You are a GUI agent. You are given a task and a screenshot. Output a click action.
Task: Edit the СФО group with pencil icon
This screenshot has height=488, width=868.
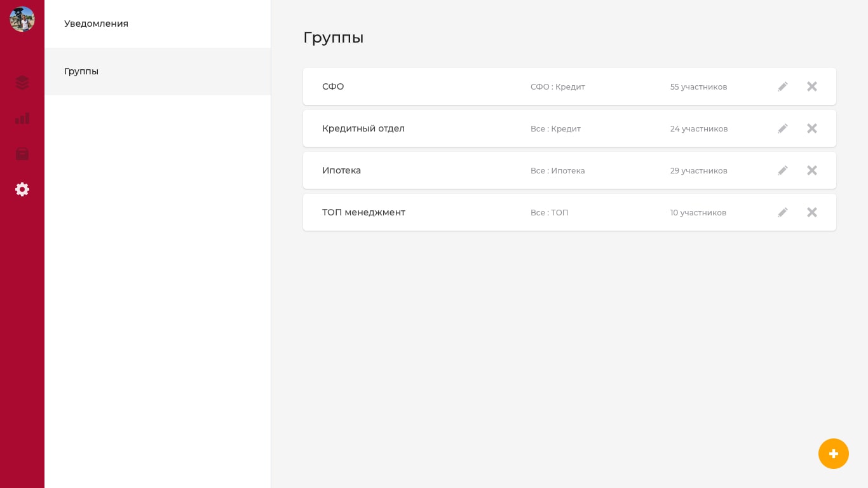(x=783, y=86)
